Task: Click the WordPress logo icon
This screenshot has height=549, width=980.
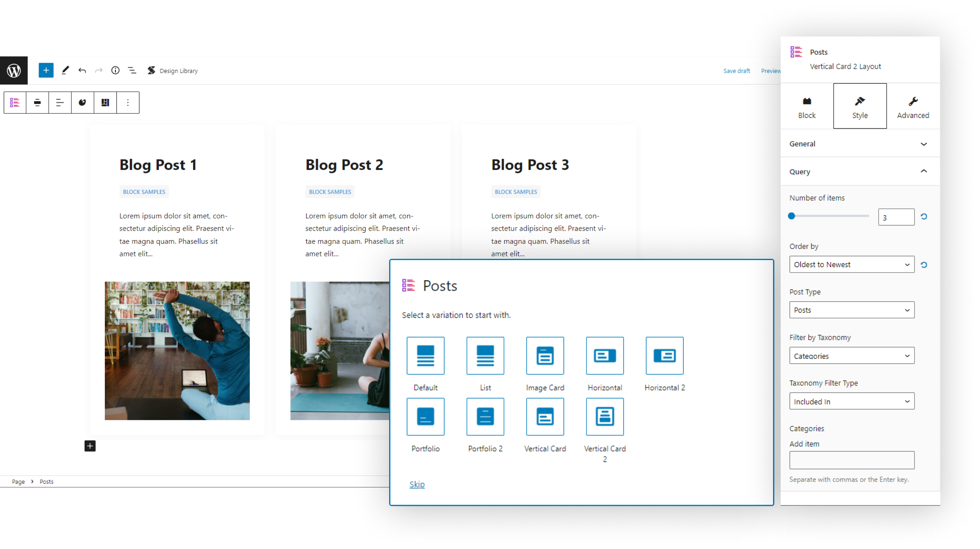Action: [14, 71]
